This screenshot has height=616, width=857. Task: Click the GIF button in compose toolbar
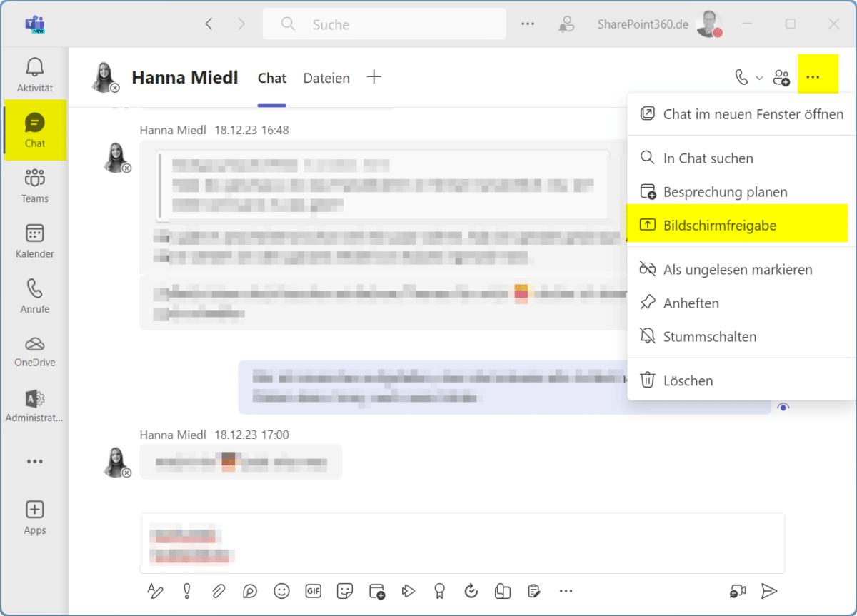[314, 591]
